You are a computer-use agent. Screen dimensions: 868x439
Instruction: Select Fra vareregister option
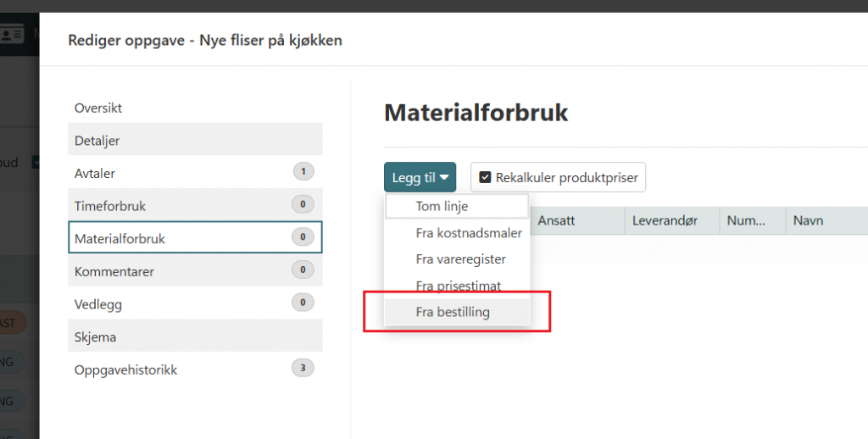[460, 258]
